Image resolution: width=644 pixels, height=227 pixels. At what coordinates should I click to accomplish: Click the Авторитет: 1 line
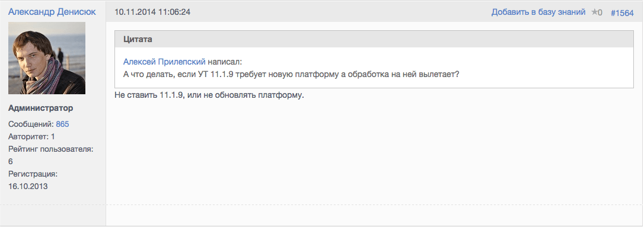(x=31, y=136)
